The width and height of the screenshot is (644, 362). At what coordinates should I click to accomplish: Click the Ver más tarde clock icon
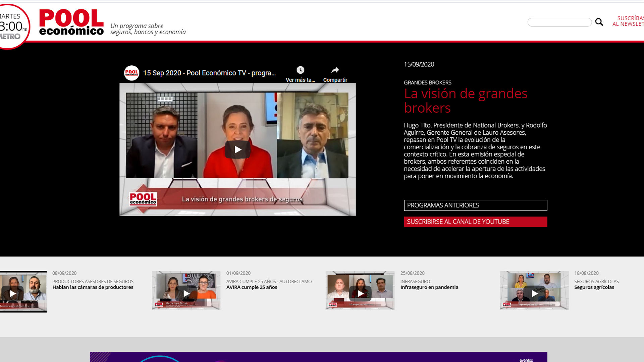[300, 70]
